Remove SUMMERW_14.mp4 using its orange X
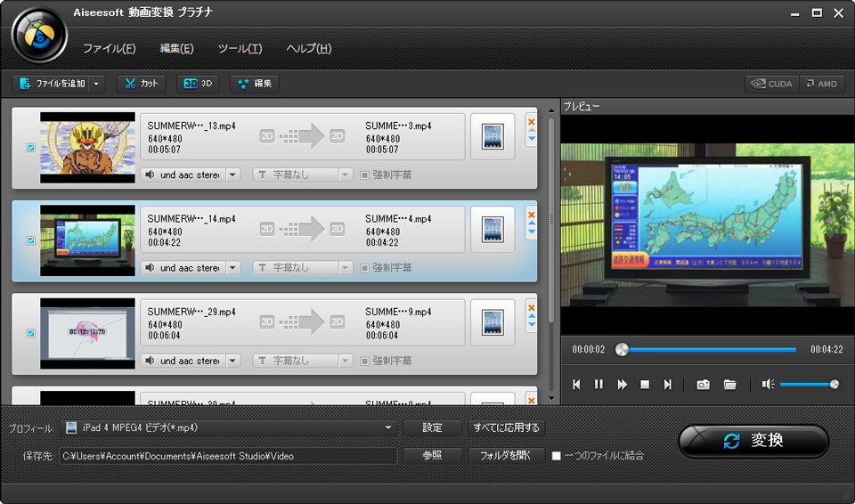This screenshot has width=855, height=504. coord(532,215)
